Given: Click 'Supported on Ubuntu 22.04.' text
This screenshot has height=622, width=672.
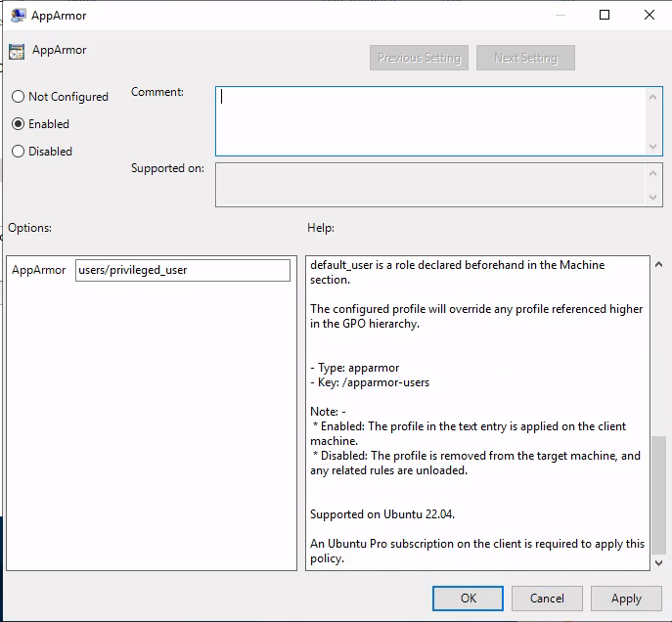Looking at the screenshot, I should point(382,514).
